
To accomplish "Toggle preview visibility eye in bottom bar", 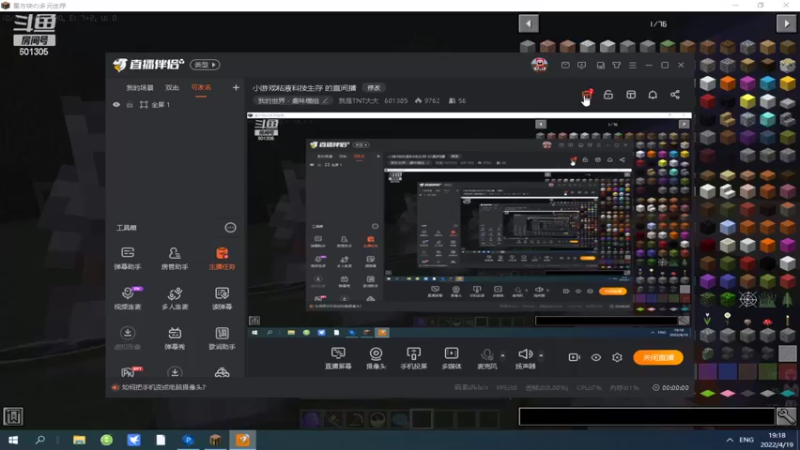I will pyautogui.click(x=595, y=357).
